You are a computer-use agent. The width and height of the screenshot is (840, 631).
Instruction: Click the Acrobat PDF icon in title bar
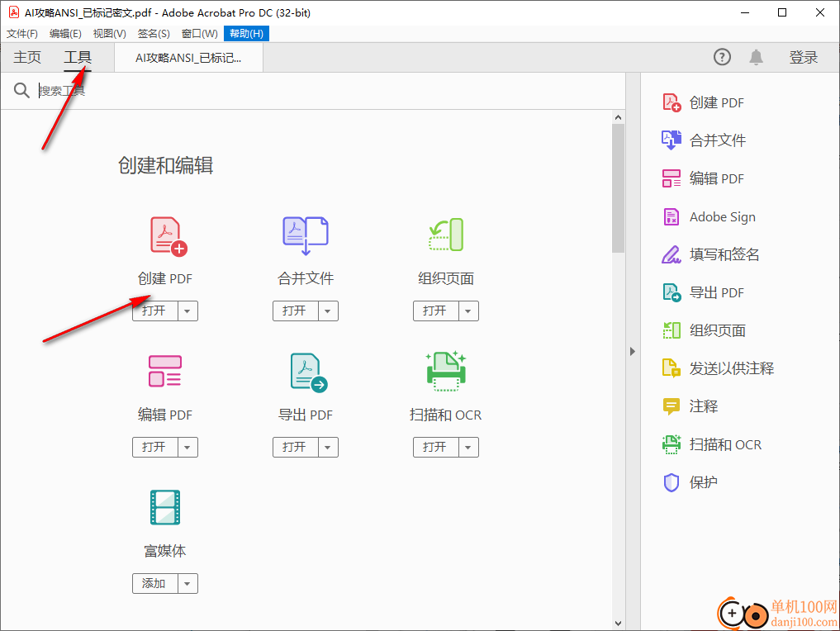pos(14,12)
